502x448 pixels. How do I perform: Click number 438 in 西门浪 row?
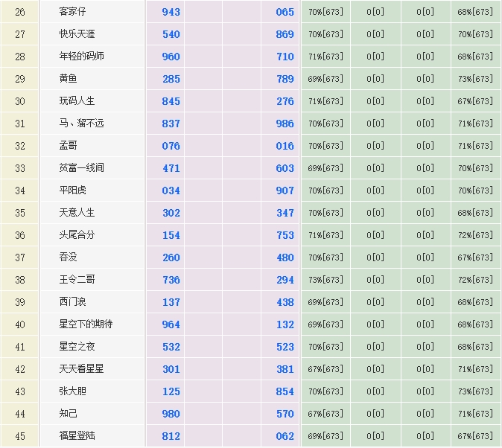tap(285, 302)
